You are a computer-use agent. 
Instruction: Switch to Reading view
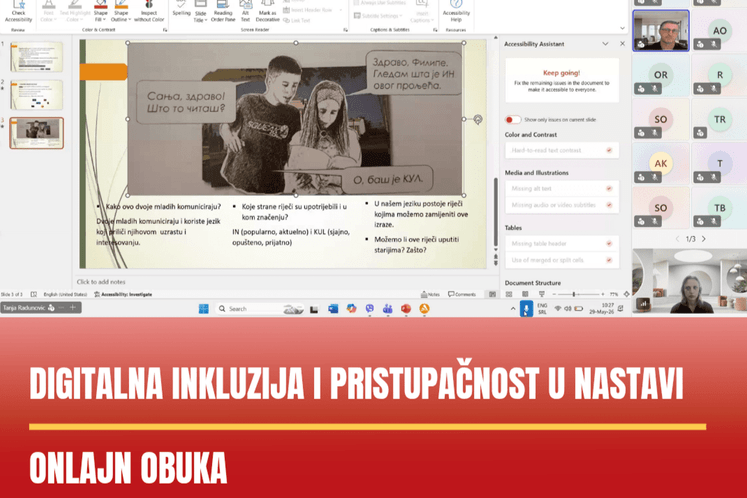(525, 295)
